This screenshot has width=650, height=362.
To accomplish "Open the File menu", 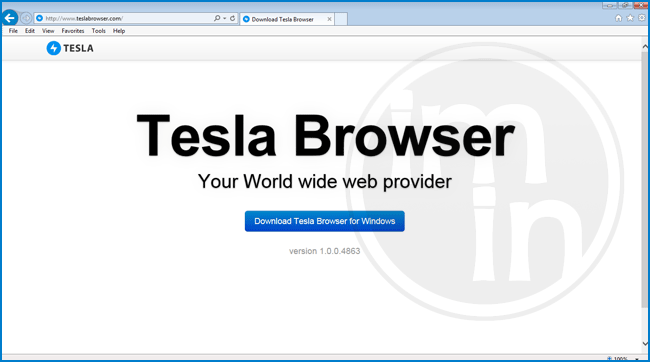I will [13, 31].
